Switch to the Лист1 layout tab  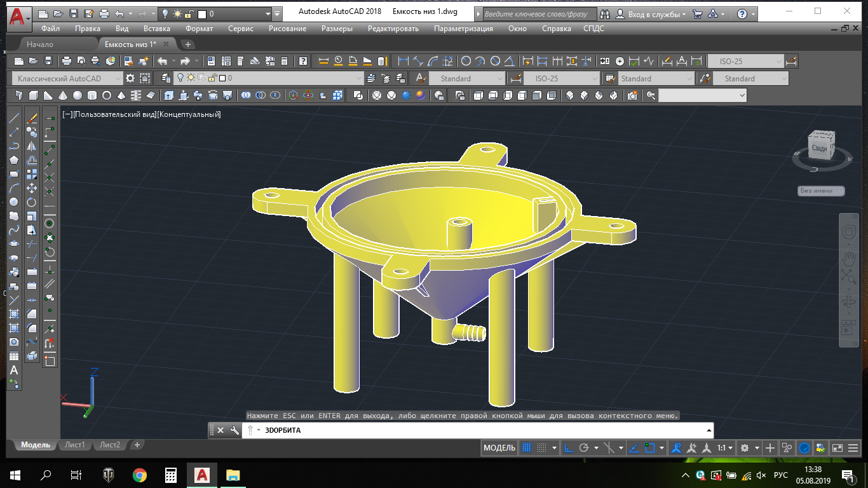(x=74, y=445)
